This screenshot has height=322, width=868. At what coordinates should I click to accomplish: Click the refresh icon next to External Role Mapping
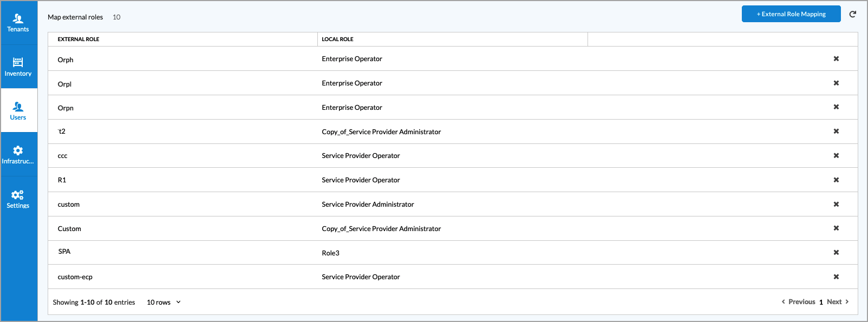point(852,14)
